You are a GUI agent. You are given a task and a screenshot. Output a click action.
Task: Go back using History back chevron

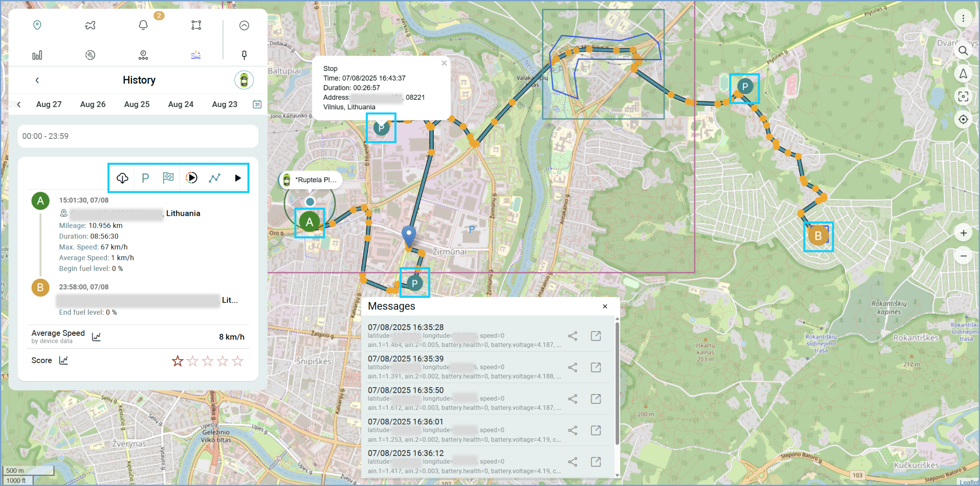pos(37,80)
